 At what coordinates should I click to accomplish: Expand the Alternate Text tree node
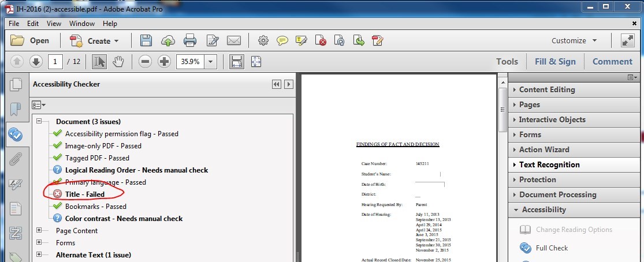tap(39, 254)
